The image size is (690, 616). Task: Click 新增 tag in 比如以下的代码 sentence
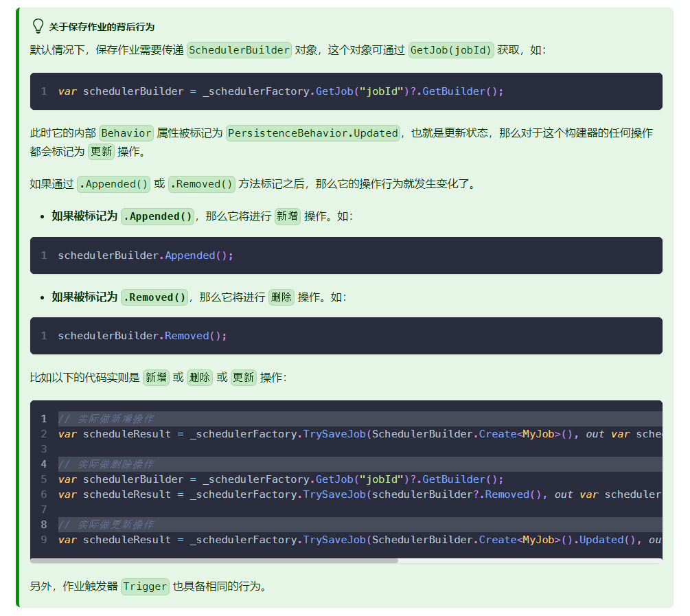pos(157,377)
